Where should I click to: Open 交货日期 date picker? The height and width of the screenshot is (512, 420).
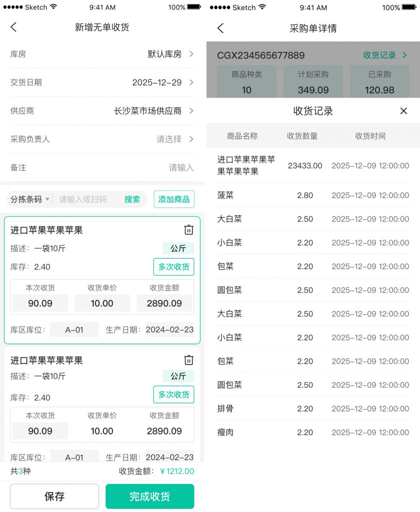tap(102, 82)
